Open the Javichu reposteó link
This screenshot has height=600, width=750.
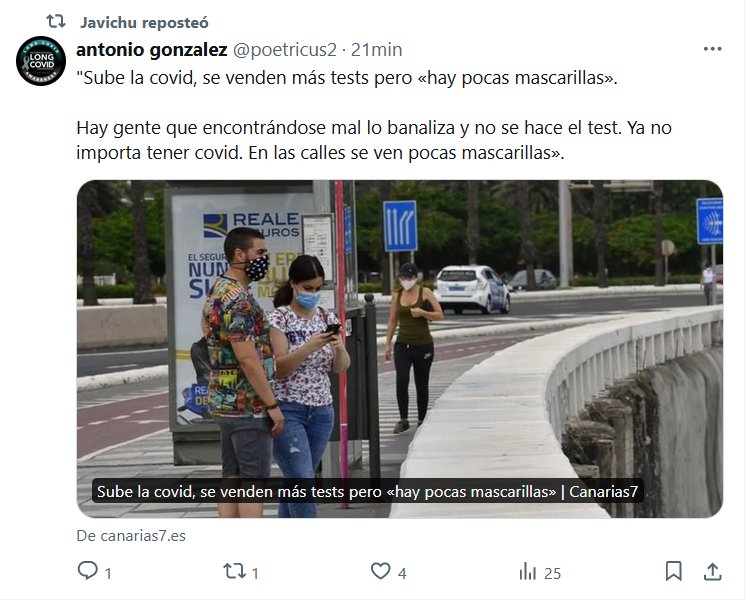pos(144,22)
